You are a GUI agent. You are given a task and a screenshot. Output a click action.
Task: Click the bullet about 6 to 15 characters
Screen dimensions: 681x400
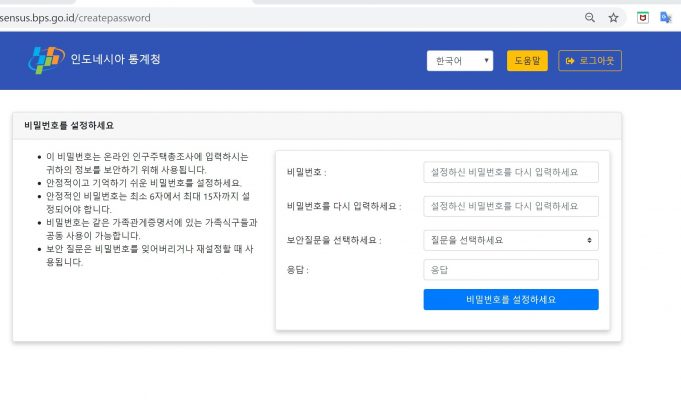[x=150, y=202]
